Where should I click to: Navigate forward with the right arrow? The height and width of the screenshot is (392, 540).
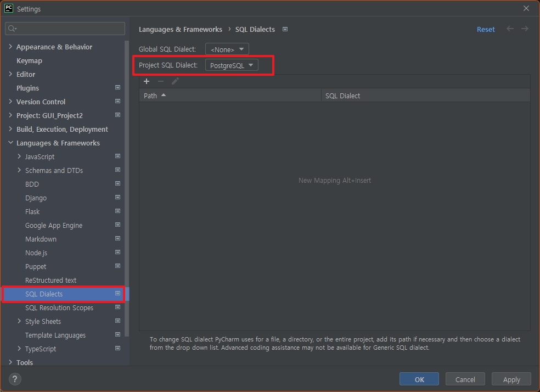point(525,29)
